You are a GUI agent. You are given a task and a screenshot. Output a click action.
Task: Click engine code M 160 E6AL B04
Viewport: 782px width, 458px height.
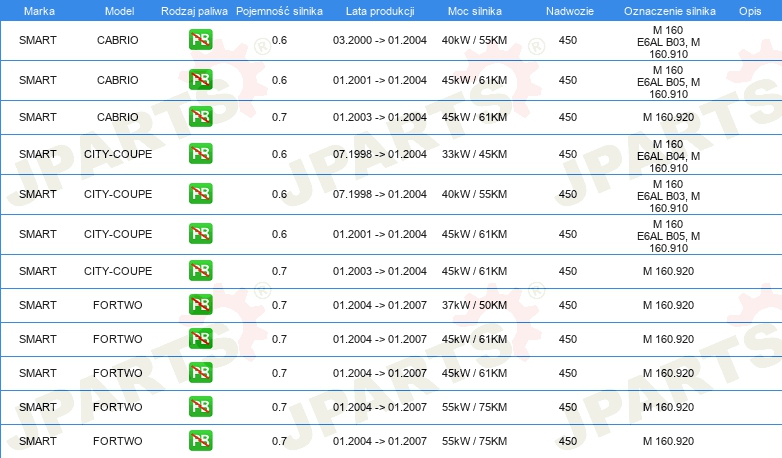point(668,156)
